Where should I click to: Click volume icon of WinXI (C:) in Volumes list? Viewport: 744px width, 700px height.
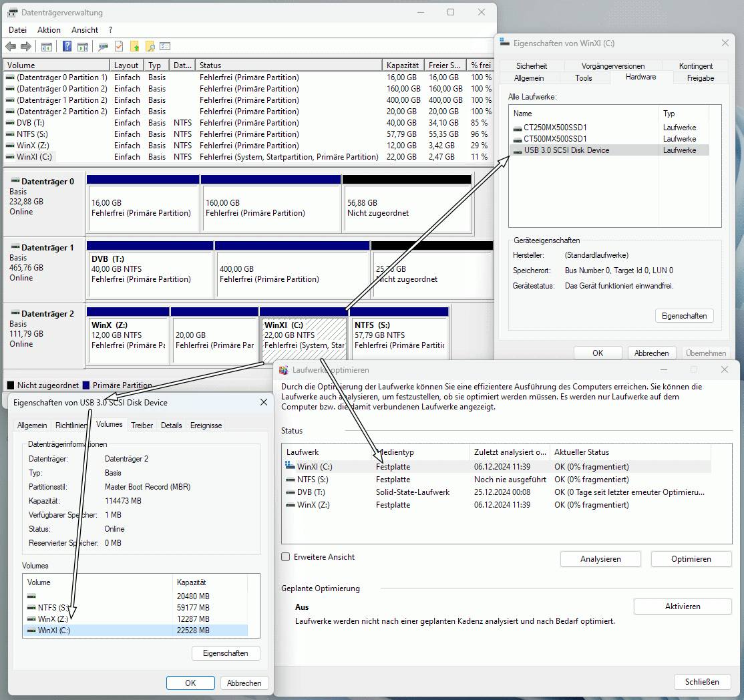(31, 631)
